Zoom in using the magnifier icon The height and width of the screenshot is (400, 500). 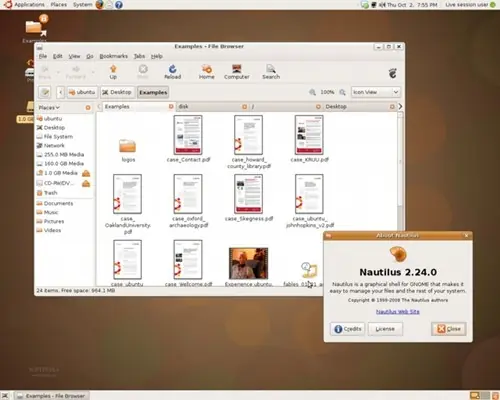pyautogui.click(x=342, y=92)
